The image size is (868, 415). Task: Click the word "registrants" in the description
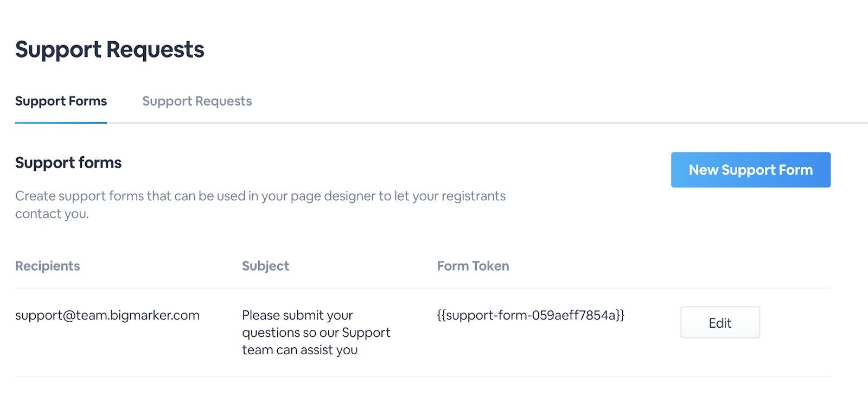473,196
